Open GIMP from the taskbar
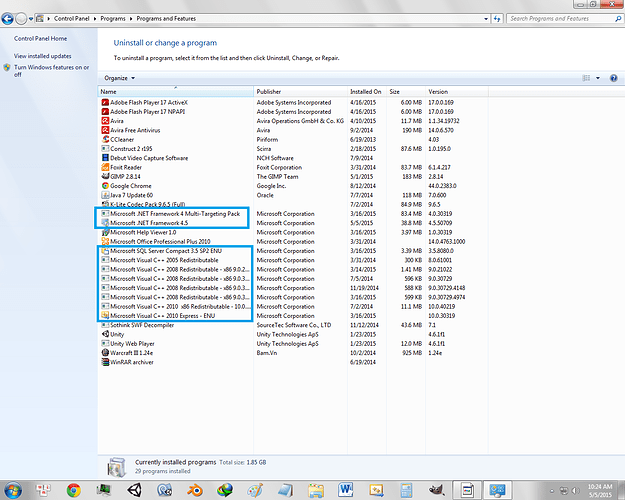The image size is (625, 500). pos(436,490)
